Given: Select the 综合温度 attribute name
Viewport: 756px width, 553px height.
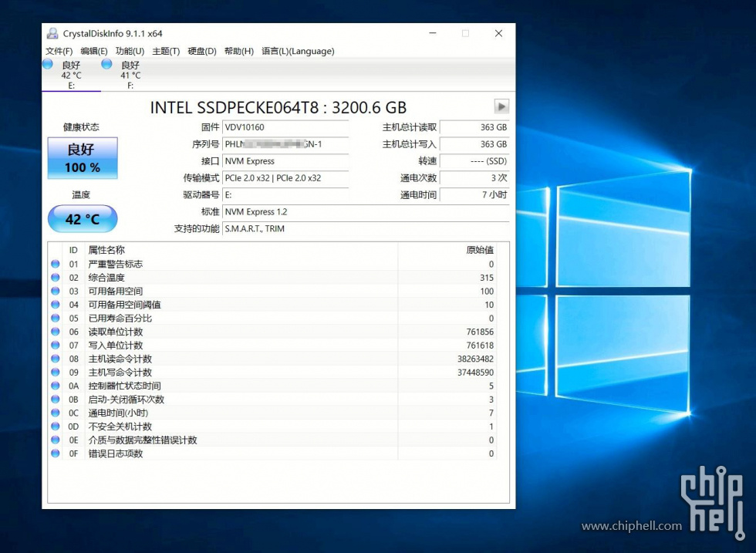Looking at the screenshot, I should pyautogui.click(x=106, y=277).
